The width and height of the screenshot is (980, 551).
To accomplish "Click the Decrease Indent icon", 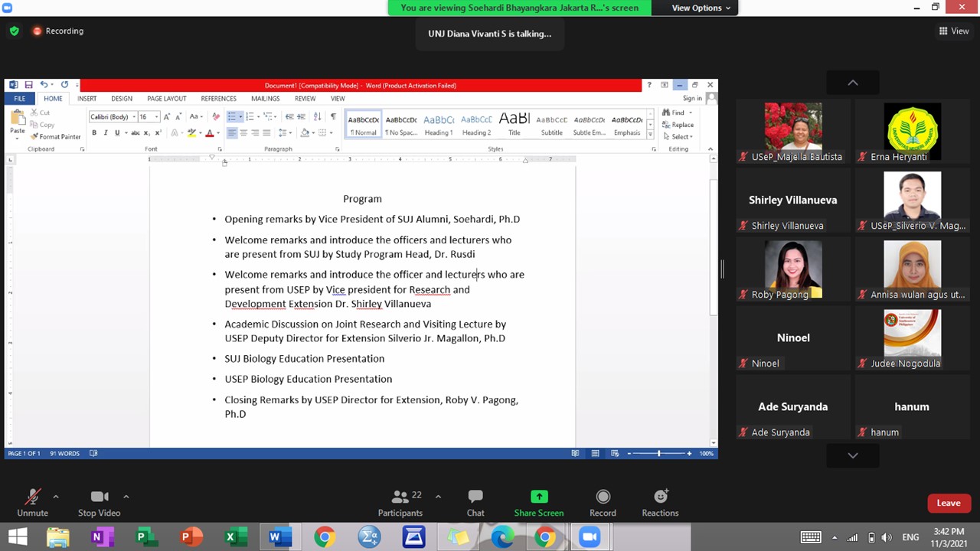I will [x=289, y=116].
